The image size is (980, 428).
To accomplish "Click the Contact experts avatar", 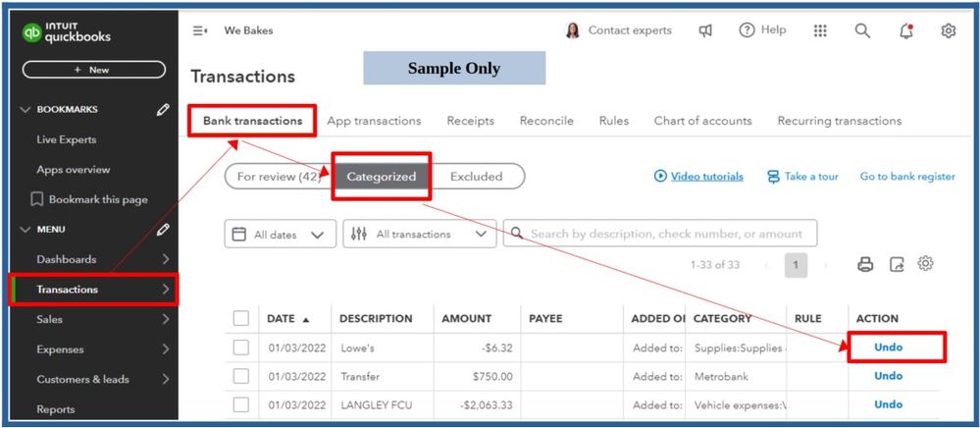I will tap(573, 30).
